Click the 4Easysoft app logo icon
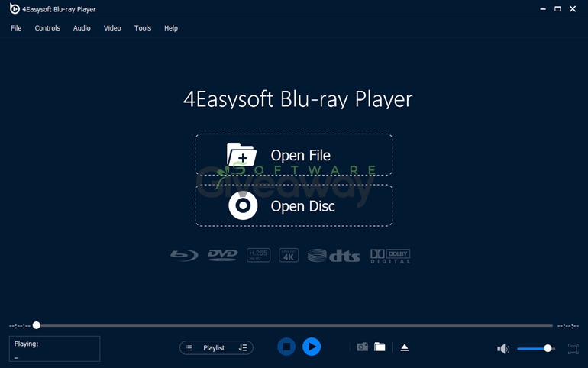Screen dimensions: 588x368 [x=15, y=8]
